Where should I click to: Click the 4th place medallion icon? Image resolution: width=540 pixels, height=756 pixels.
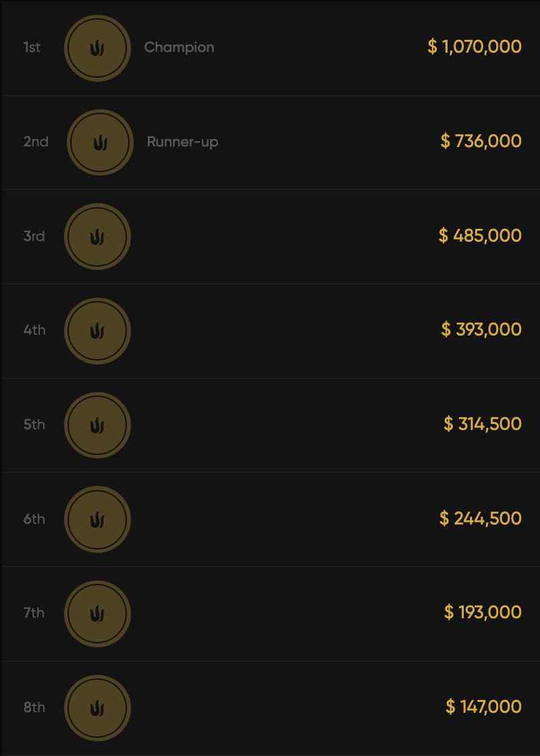pos(97,331)
